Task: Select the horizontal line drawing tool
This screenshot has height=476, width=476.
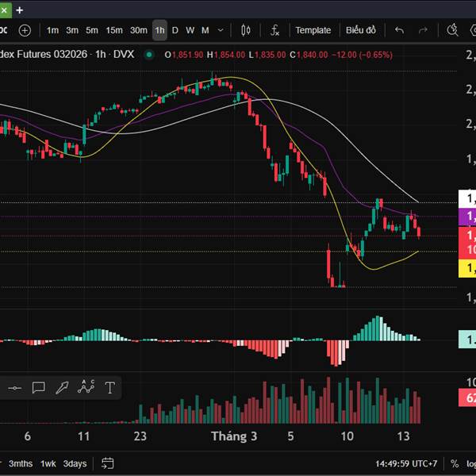Action: pyautogui.click(x=14, y=388)
